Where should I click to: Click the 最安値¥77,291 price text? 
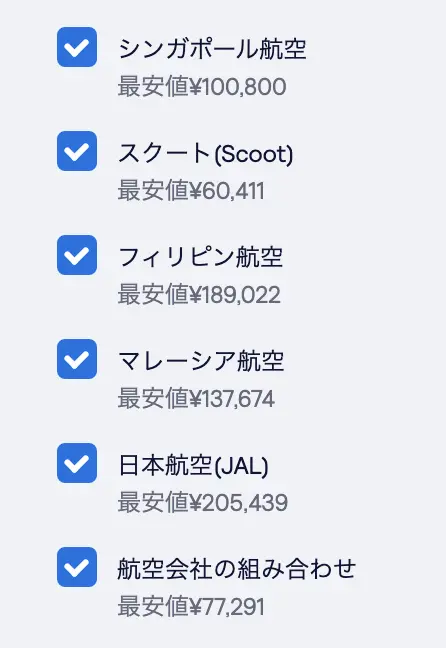(x=191, y=607)
